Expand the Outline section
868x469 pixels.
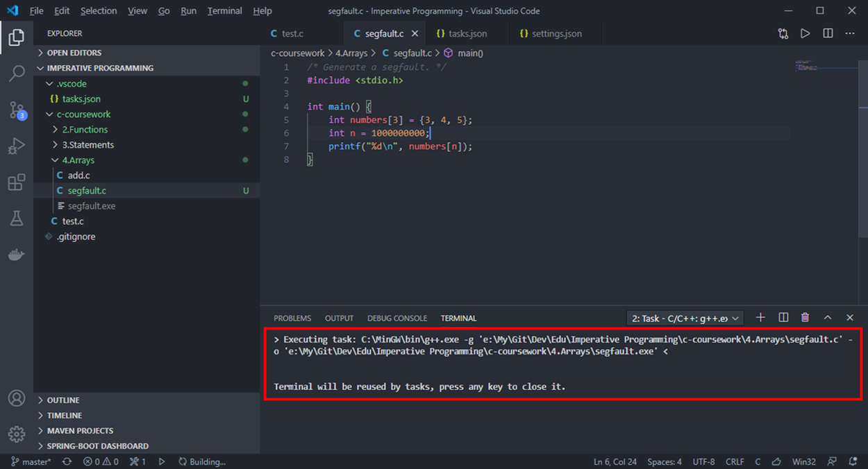[147, 400]
